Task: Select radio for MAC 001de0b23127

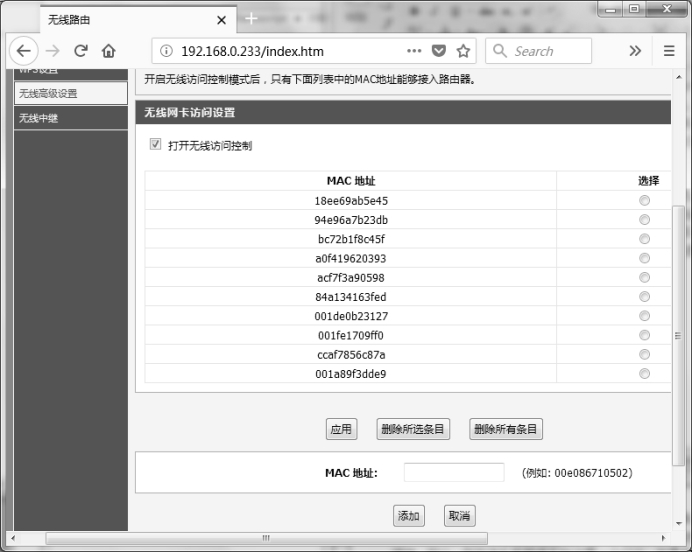Action: point(644,316)
